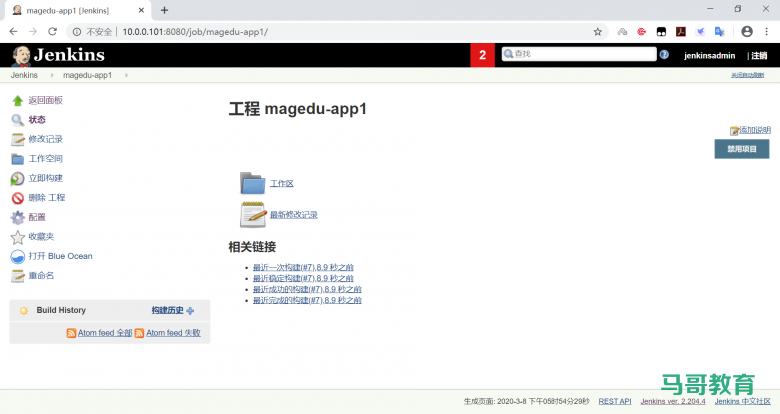
Task: Click the sidebar workspace folder icon
Action: coord(17,159)
